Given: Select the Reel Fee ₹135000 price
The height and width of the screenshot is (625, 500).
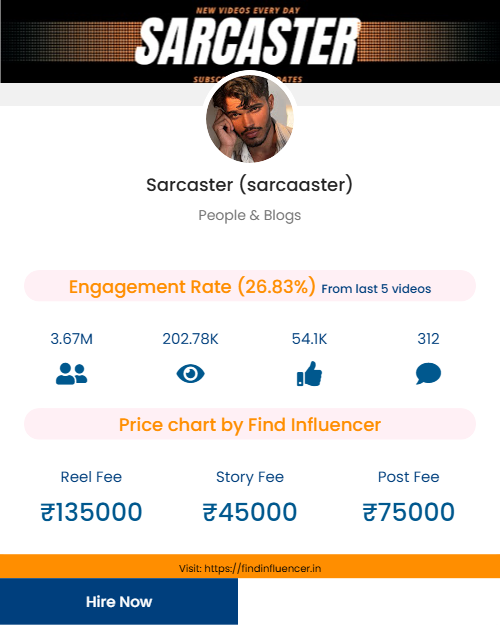Looking at the screenshot, I should click(91, 512).
